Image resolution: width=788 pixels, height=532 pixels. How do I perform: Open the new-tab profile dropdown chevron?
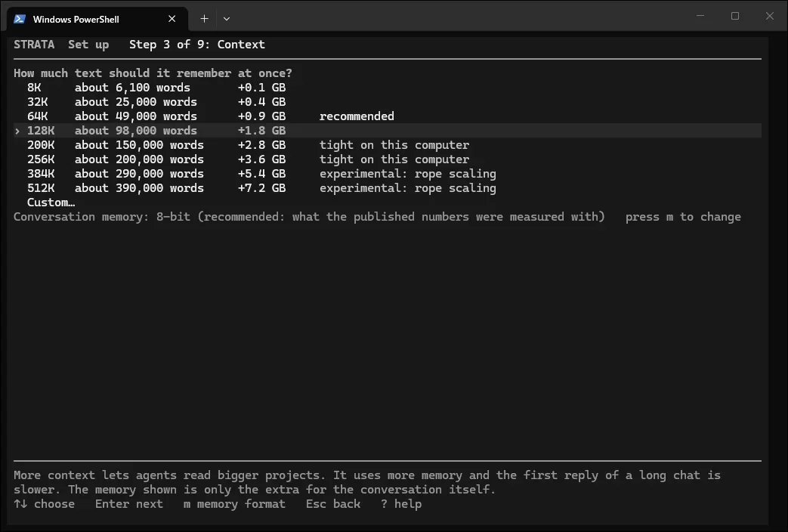227,19
